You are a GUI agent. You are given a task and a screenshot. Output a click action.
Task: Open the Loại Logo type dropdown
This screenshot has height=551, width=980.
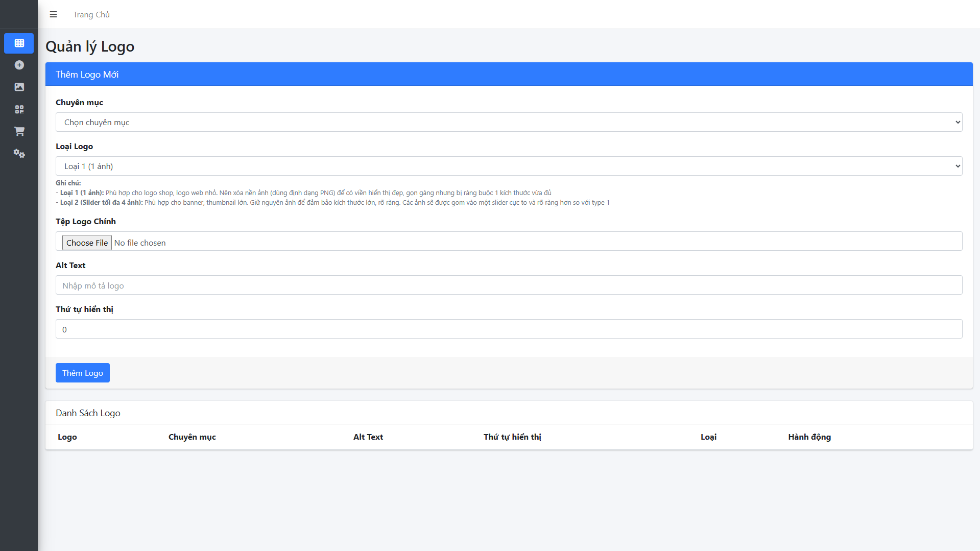(509, 166)
